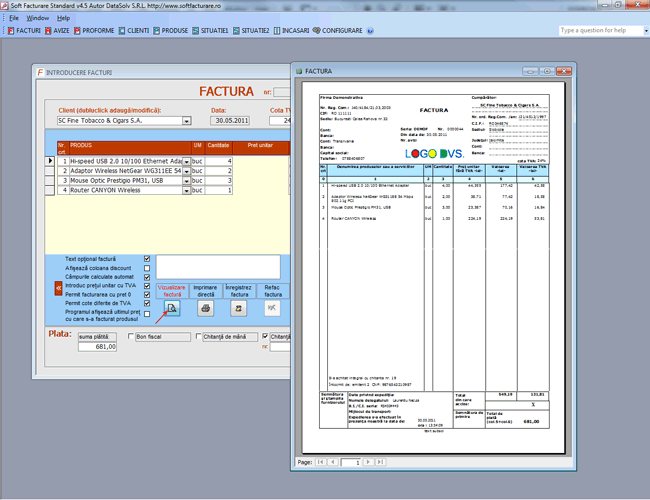
Task: Click the Refac factura button
Action: [272, 291]
